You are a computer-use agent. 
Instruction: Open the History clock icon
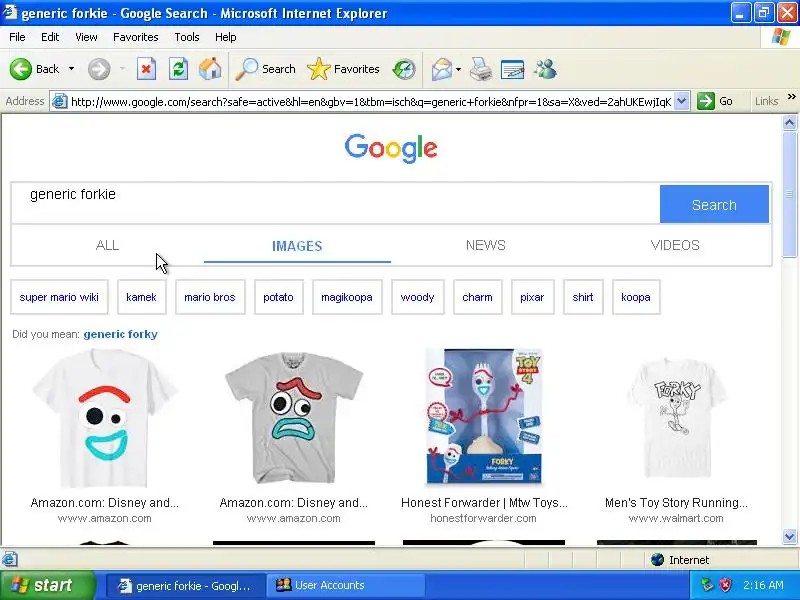(x=404, y=69)
